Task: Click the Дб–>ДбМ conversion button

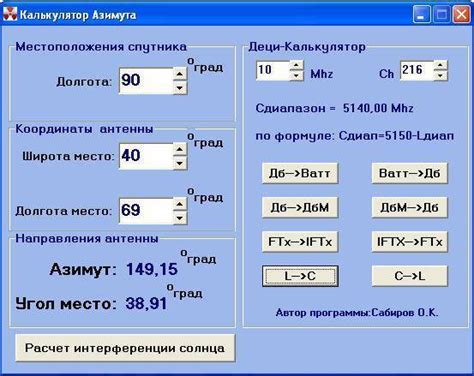Action: pyautogui.click(x=300, y=208)
